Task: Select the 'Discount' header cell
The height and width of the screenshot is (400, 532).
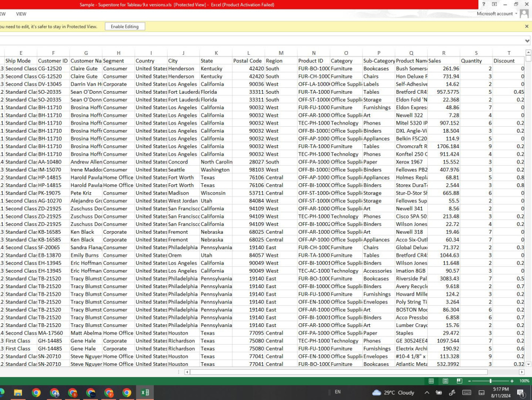Action: [509, 61]
